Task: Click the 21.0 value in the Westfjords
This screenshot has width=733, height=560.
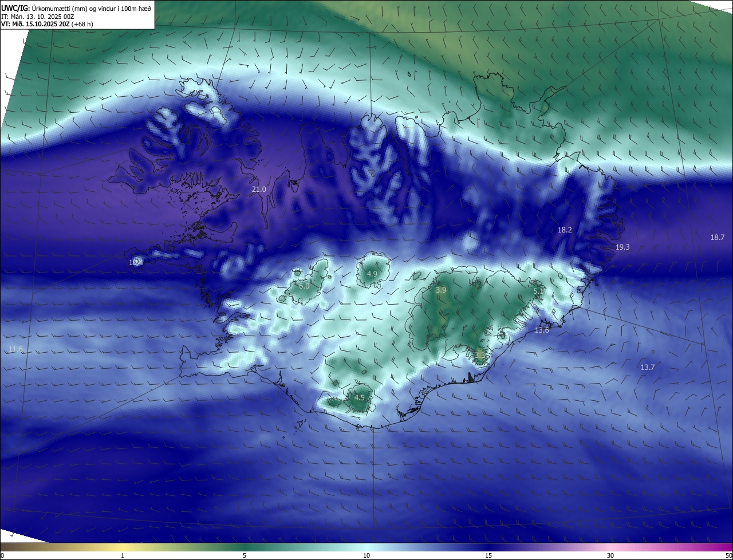Action: pos(259,189)
